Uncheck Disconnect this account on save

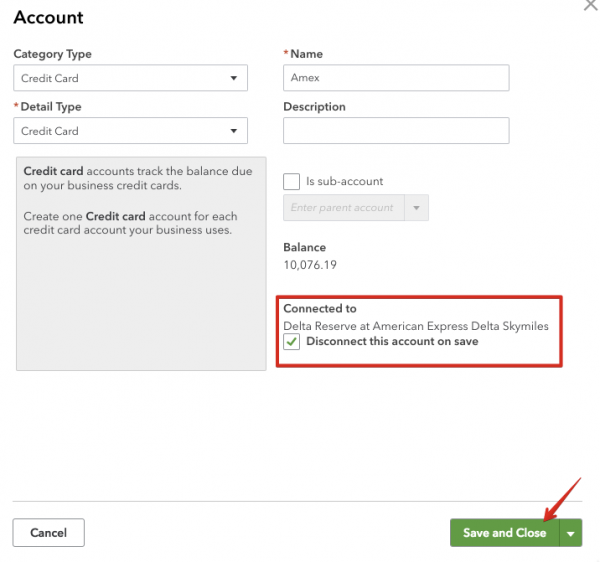coord(292,342)
